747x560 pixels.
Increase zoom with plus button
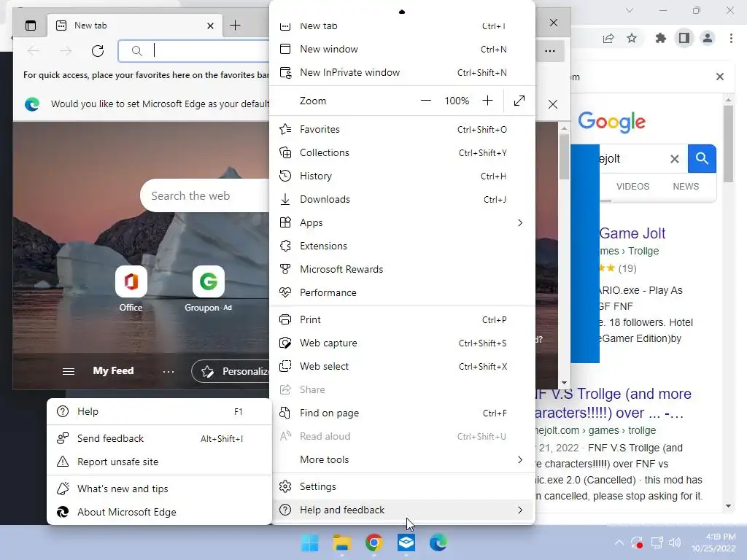click(487, 101)
